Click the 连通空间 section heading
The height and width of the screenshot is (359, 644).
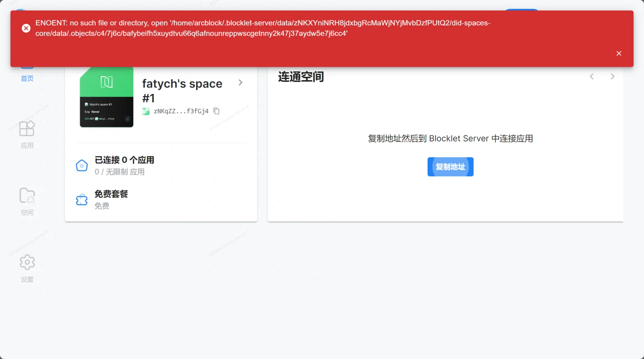click(301, 77)
